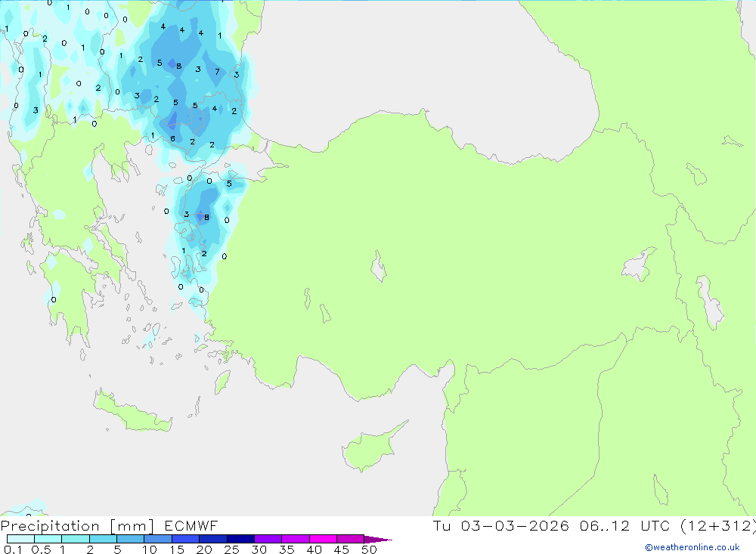
Task: Select the 10–15 mm legend swatch
Action: tap(158, 539)
